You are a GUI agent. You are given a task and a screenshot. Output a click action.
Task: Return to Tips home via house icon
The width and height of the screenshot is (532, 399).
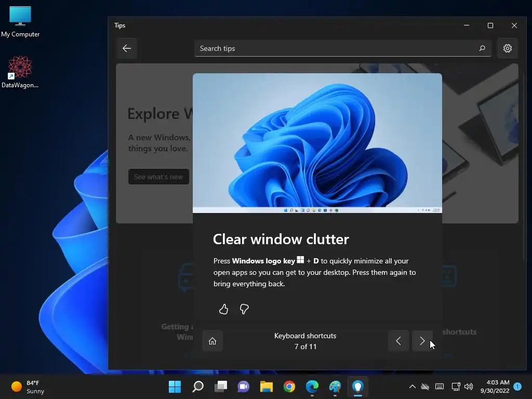[212, 341]
